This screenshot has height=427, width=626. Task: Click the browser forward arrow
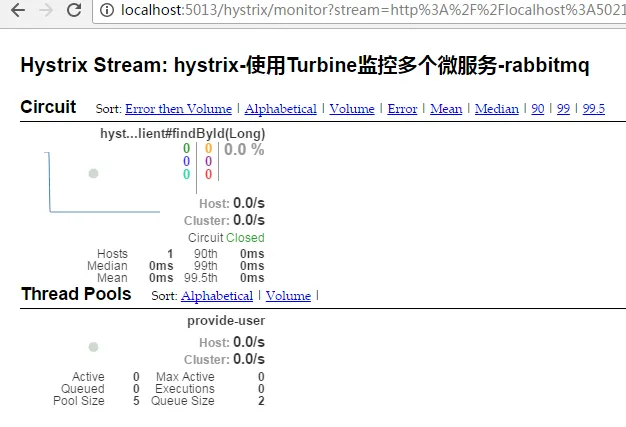pyautogui.click(x=46, y=10)
